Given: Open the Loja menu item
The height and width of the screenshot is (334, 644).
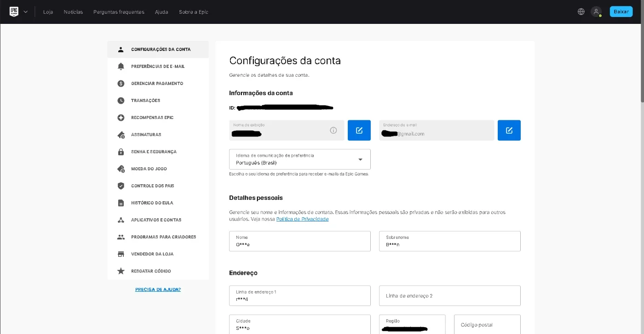Looking at the screenshot, I should pyautogui.click(x=48, y=12).
